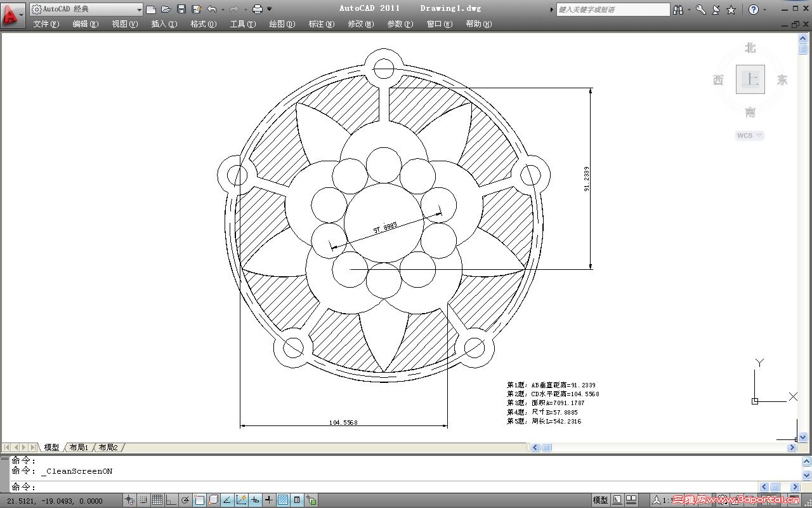This screenshot has width=812, height=508.
Task: Expand the Help dropdown arrow
Action: [x=764, y=10]
